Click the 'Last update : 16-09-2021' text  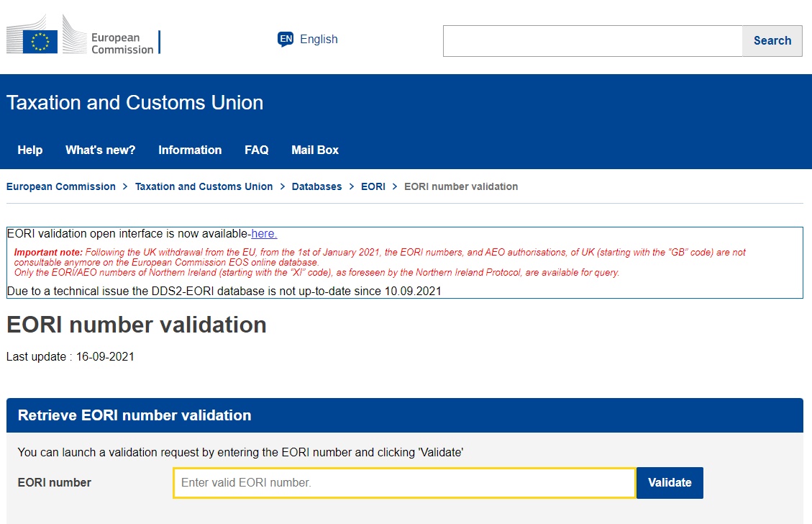click(70, 356)
